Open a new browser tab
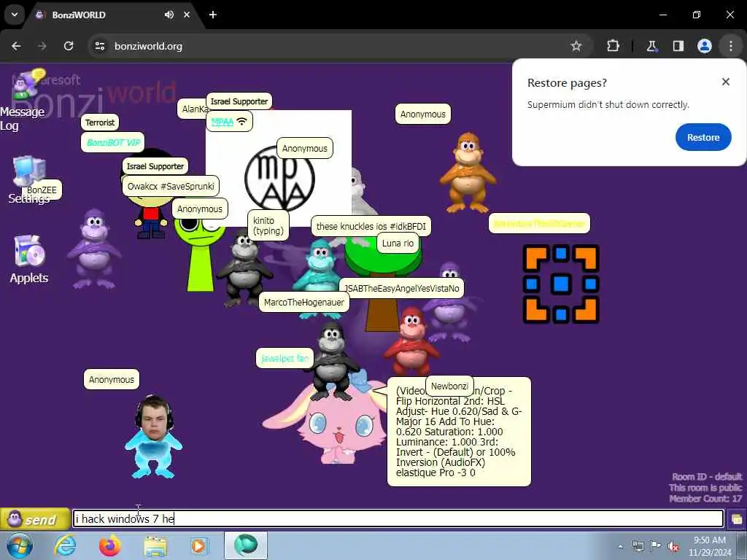 click(213, 15)
